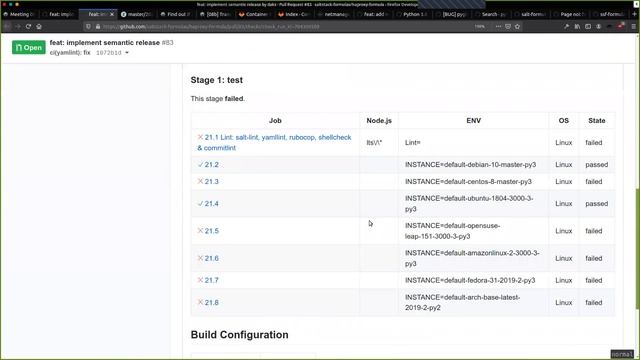The width and height of the screenshot is (640, 360).
Task: Click the red extension icon with badge
Action: (x=620, y=26)
